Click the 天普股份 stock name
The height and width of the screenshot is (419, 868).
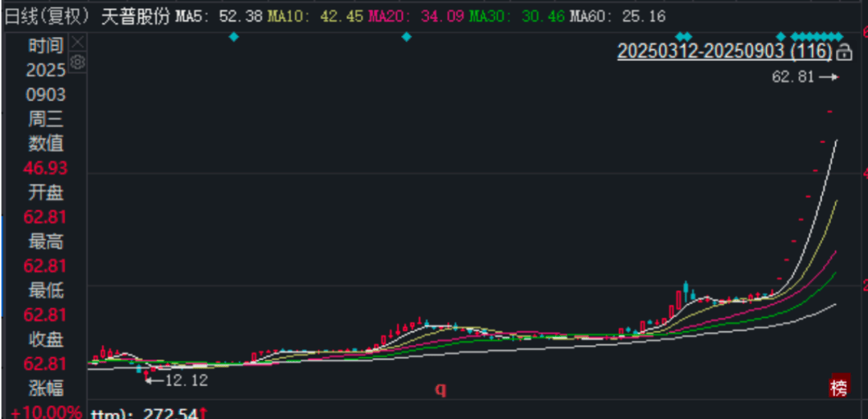click(x=136, y=16)
